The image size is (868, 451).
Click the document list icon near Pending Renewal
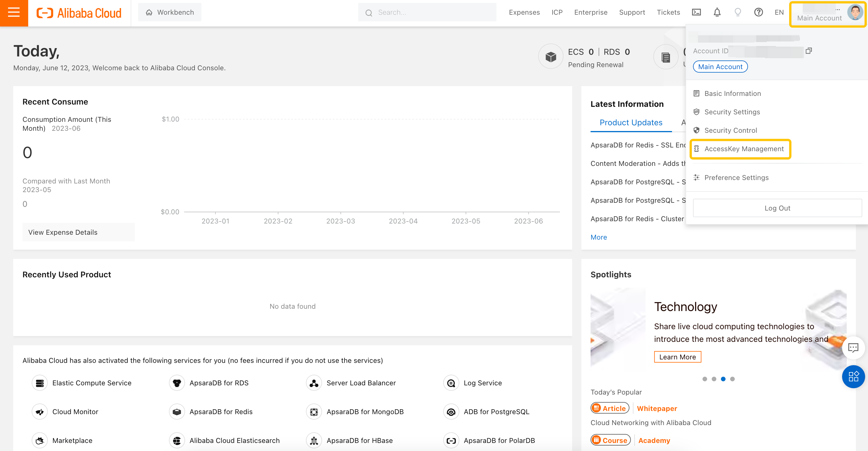tap(665, 57)
